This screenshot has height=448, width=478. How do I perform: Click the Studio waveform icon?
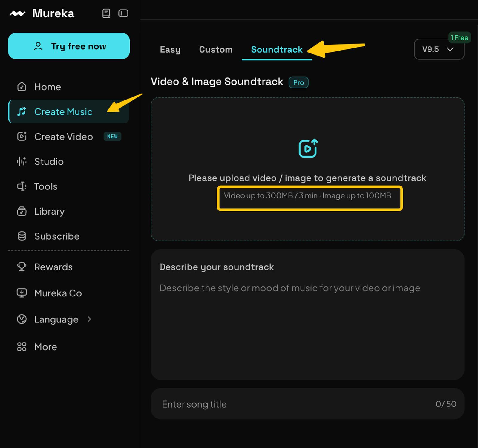click(22, 161)
